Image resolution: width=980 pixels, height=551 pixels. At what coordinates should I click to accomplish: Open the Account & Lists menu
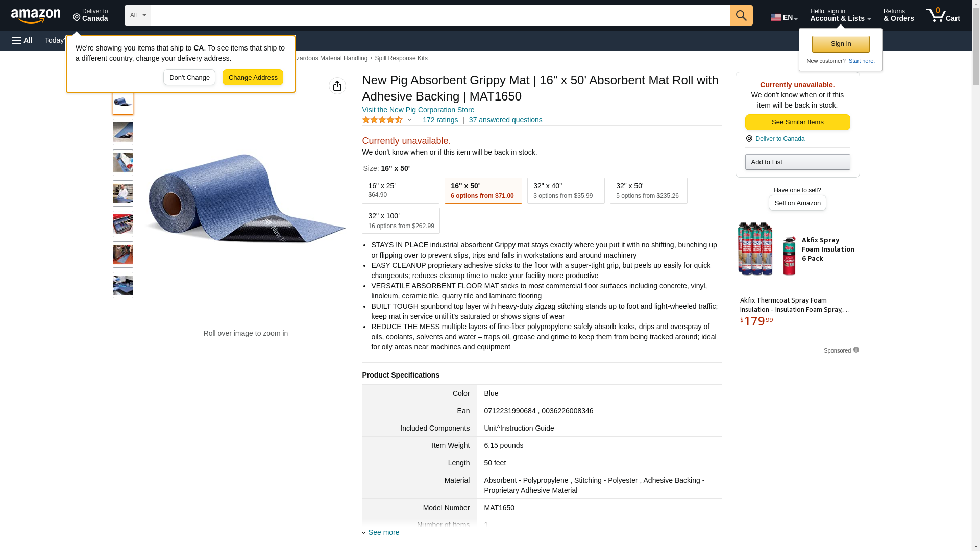[x=840, y=15]
